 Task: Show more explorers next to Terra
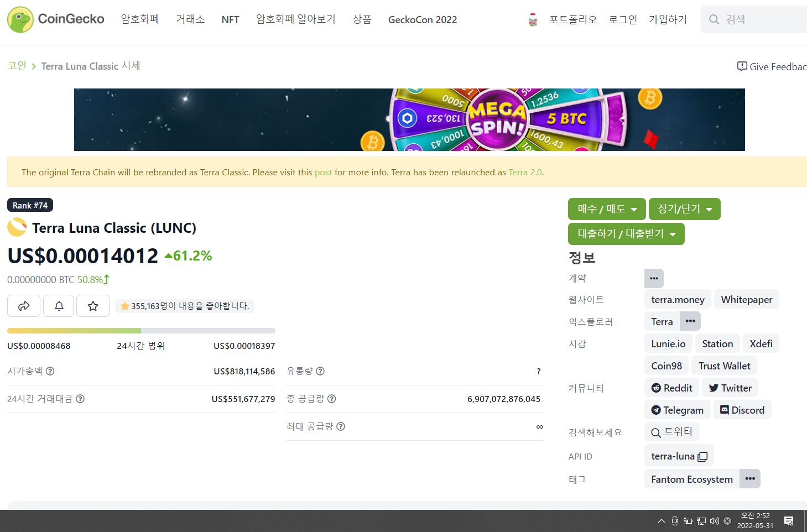pos(690,321)
